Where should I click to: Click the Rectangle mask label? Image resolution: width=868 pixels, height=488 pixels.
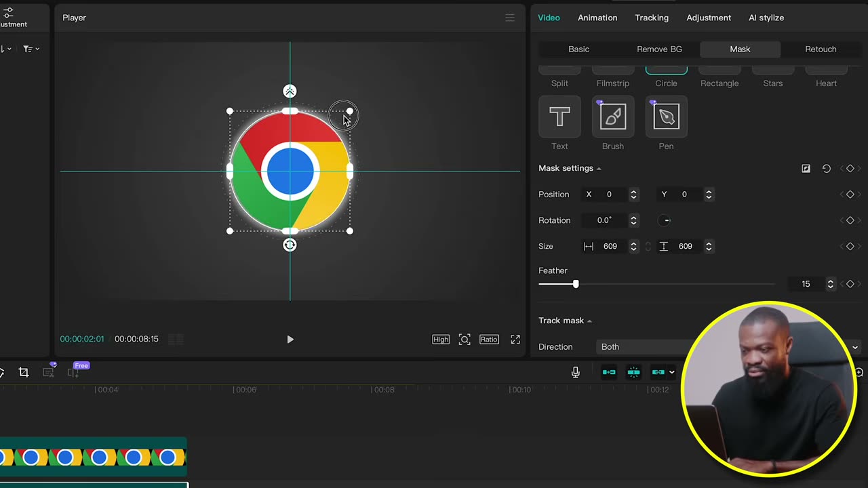719,83
